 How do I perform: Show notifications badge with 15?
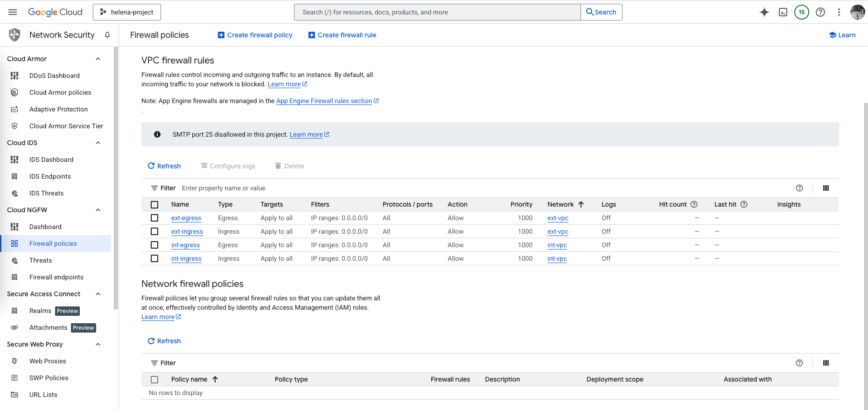[801, 12]
